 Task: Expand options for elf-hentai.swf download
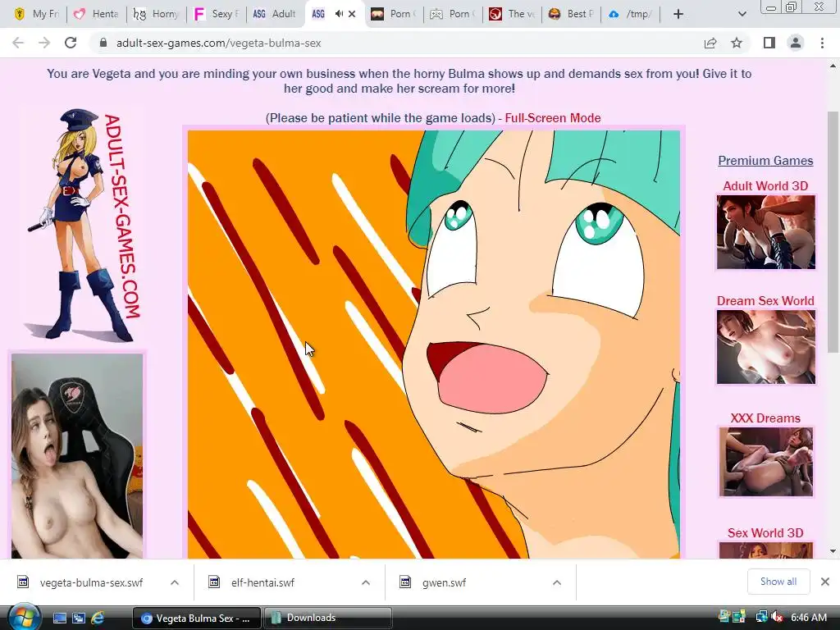tap(366, 582)
